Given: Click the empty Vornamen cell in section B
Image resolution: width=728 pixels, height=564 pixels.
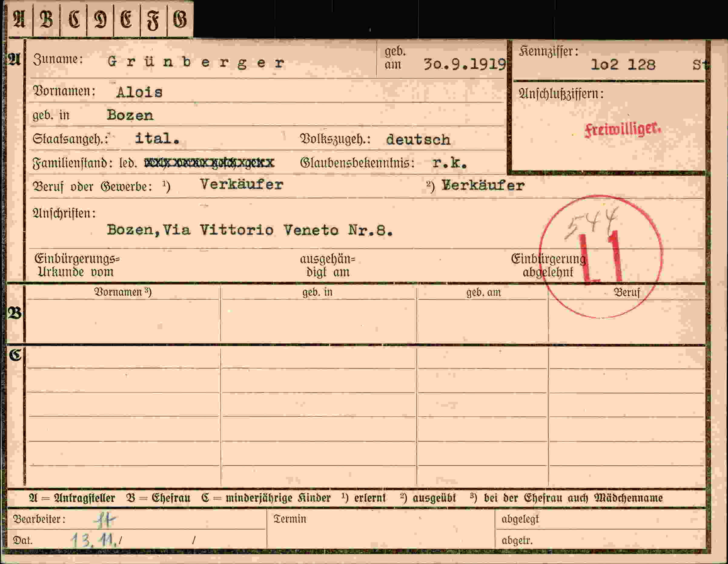Looking at the screenshot, I should click(x=123, y=320).
